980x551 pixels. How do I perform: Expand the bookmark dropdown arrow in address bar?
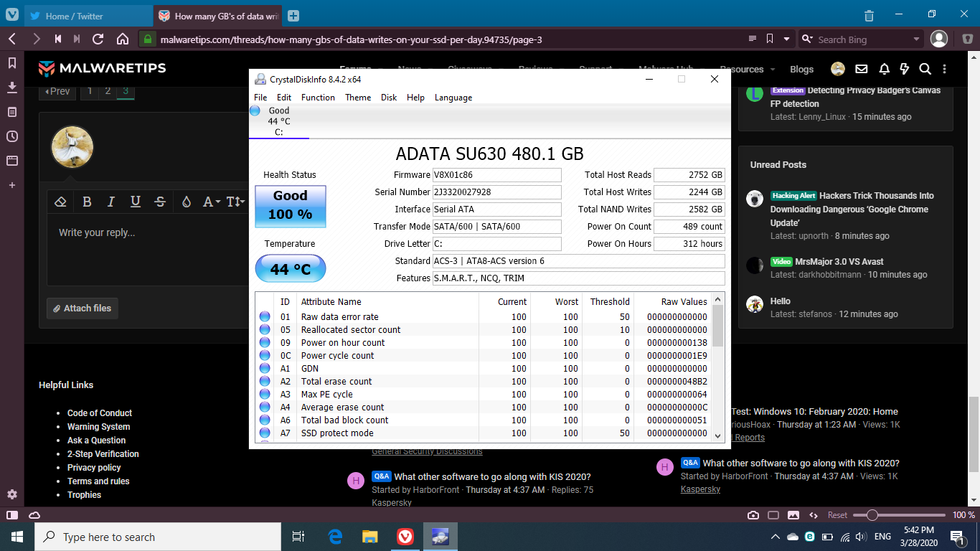pyautogui.click(x=787, y=39)
